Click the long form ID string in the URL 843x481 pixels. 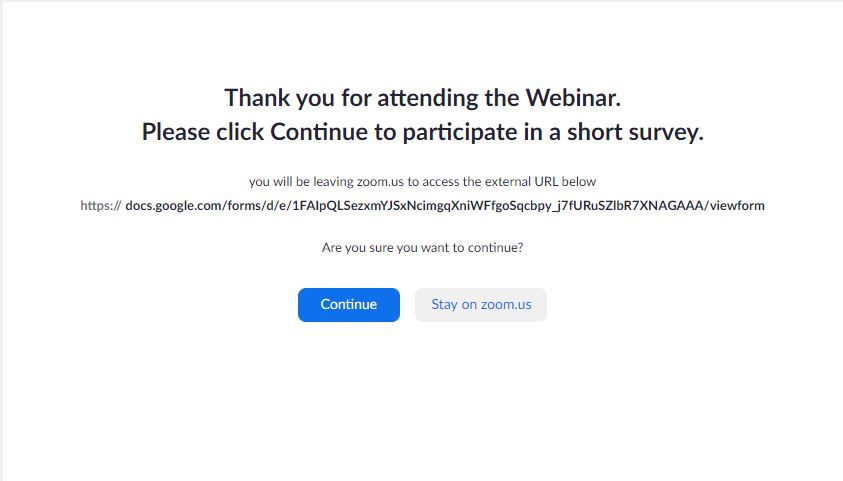[x=498, y=205]
